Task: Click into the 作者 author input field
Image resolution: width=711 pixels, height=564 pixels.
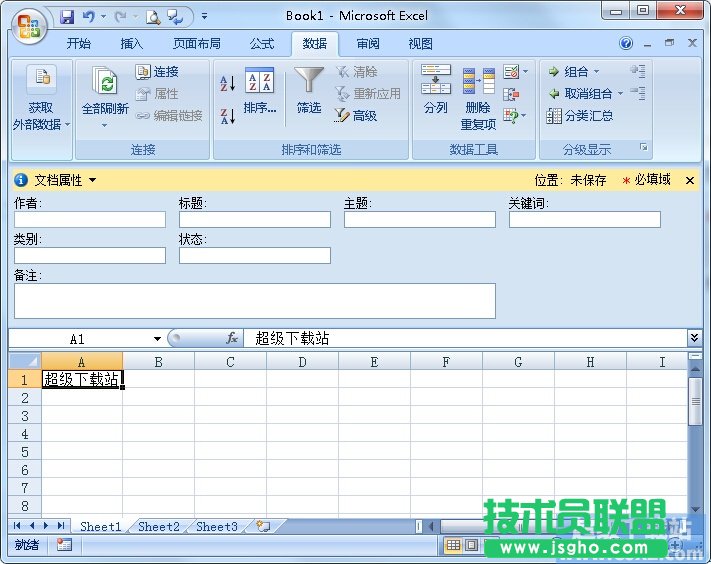Action: click(x=90, y=219)
